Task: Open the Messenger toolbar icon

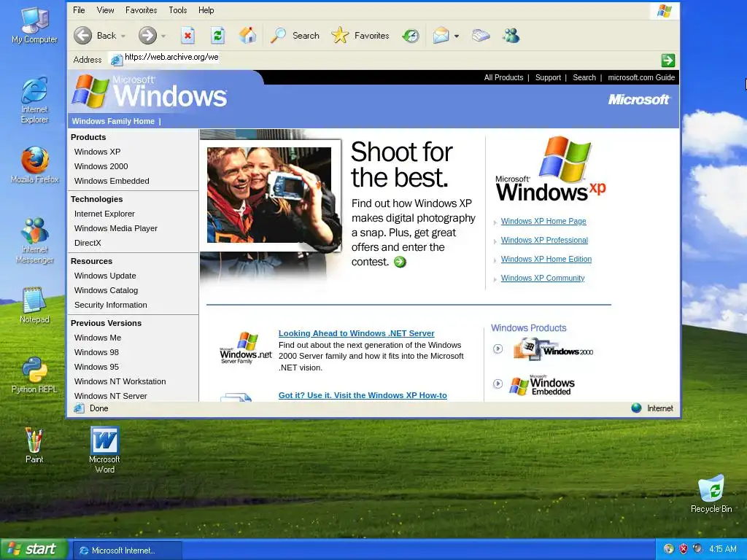Action: coord(511,35)
